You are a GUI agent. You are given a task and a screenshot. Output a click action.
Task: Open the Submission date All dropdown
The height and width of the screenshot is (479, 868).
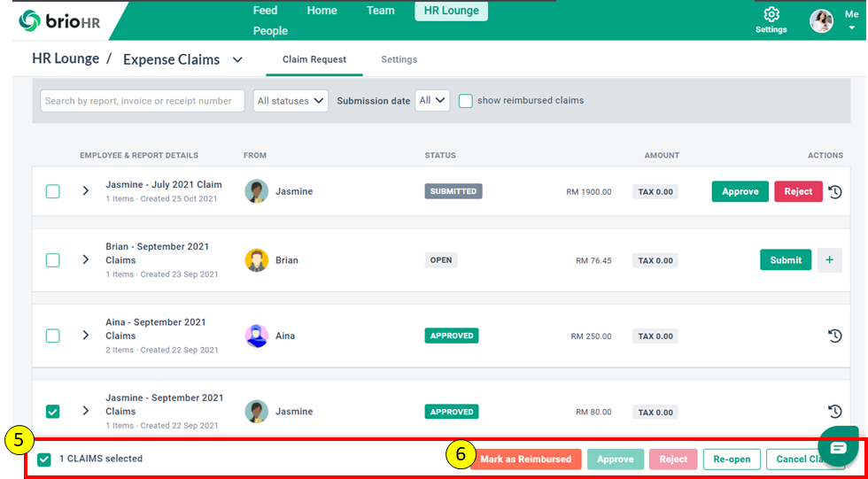pos(432,101)
